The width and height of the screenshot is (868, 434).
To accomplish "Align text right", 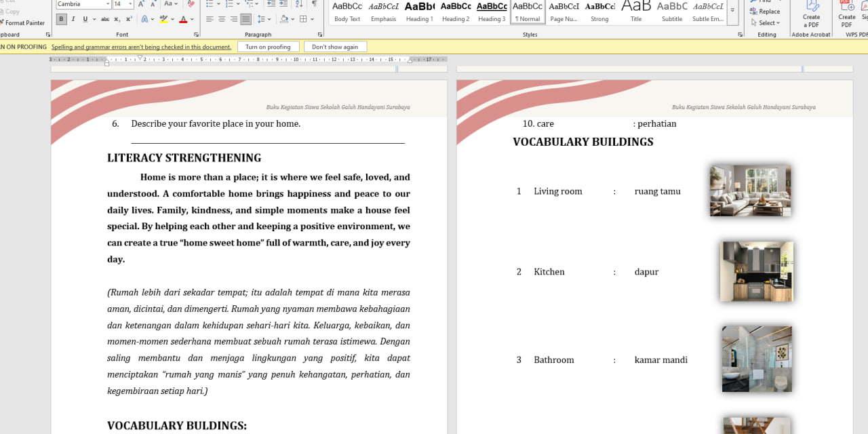I will 234,19.
